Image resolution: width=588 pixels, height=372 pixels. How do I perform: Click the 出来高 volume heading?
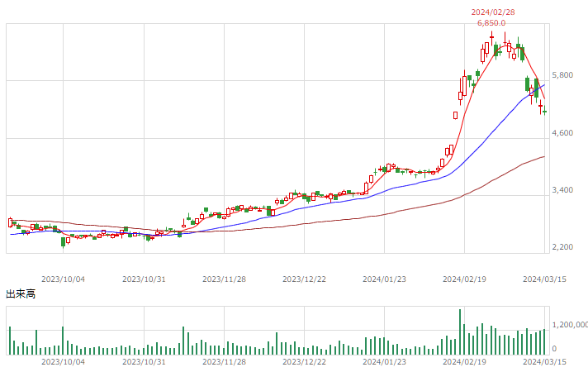[x=21, y=294]
